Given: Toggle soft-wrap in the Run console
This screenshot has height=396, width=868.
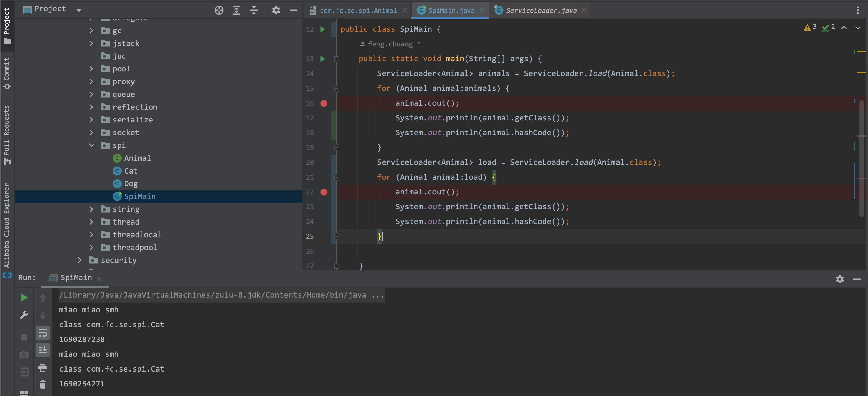Looking at the screenshot, I should coord(43,333).
